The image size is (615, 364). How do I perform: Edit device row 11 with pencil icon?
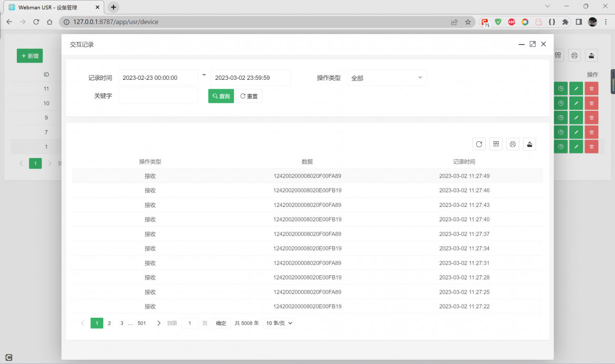tap(576, 89)
